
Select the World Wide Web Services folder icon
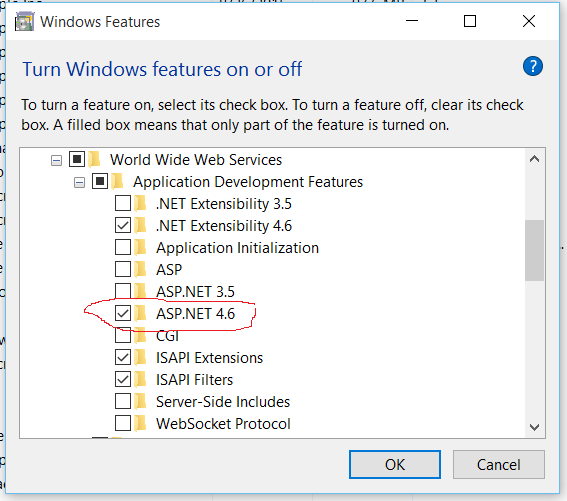pyautogui.click(x=94, y=159)
